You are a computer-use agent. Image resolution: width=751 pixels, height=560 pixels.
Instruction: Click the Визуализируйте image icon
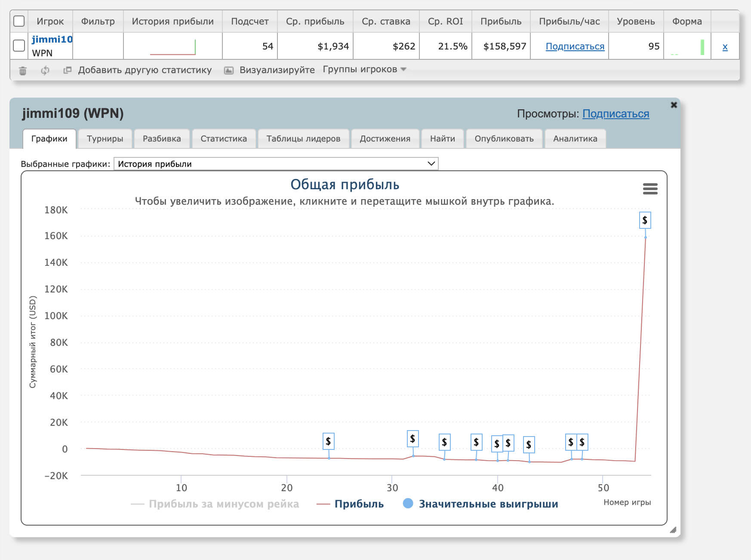(229, 71)
